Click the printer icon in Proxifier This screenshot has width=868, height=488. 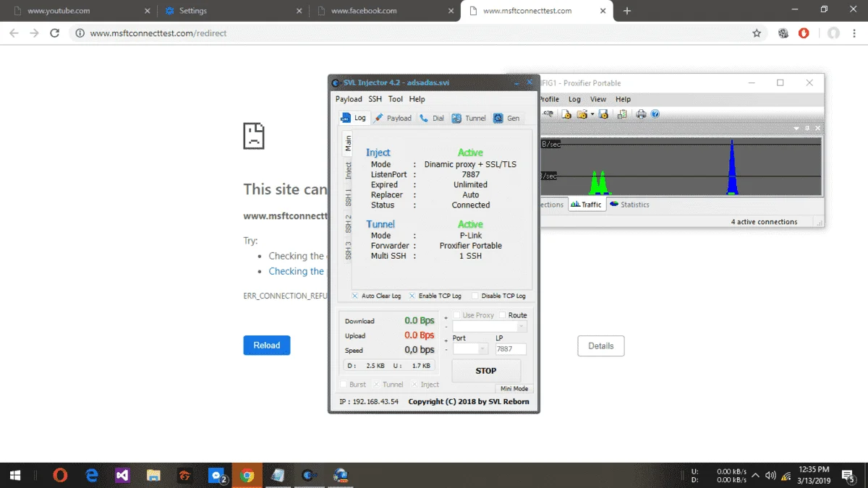(641, 114)
